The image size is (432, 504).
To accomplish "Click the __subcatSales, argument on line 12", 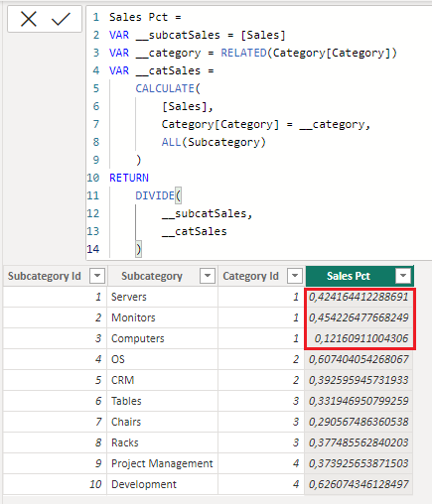I will click(207, 213).
